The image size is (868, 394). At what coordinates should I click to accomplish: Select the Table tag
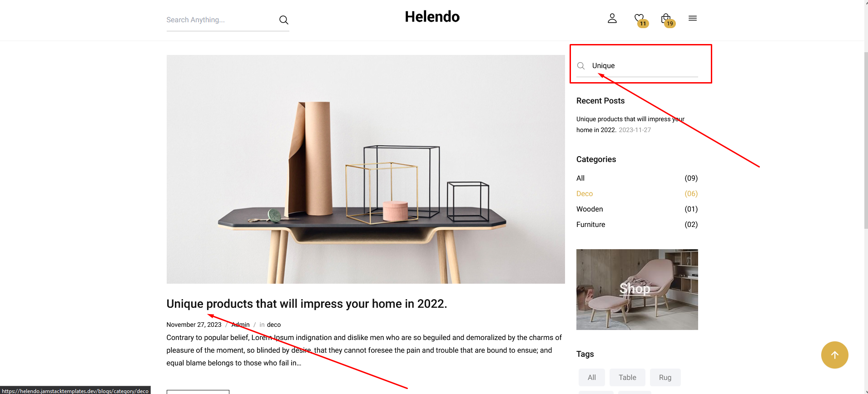(x=627, y=378)
